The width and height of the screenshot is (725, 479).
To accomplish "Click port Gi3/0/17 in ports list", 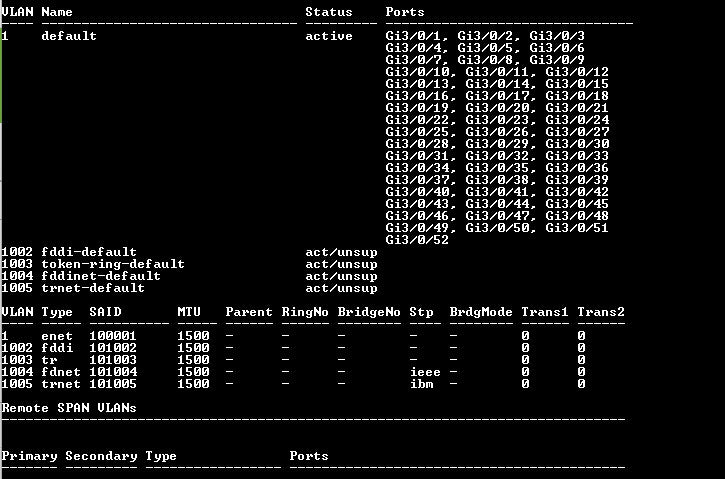I will (497, 96).
